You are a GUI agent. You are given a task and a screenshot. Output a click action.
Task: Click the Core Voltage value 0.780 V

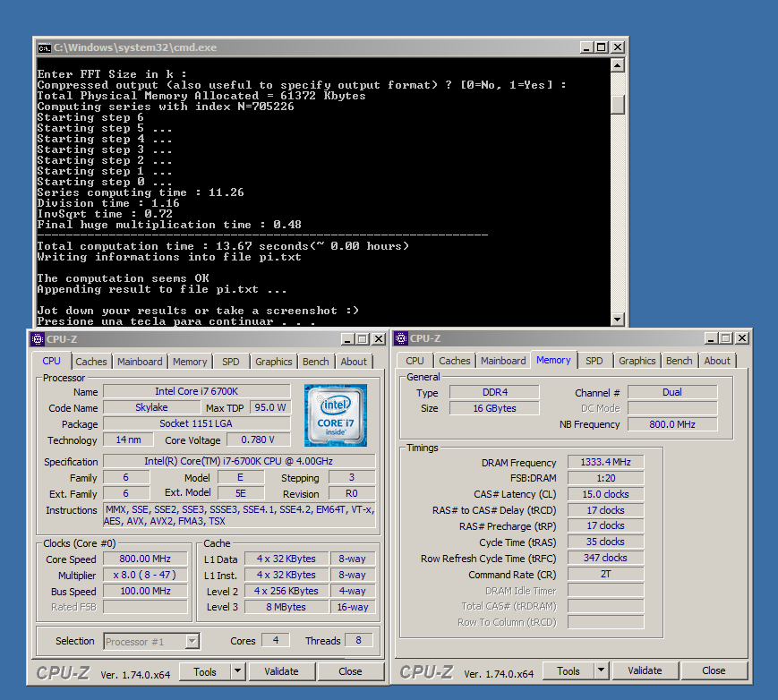(258, 440)
